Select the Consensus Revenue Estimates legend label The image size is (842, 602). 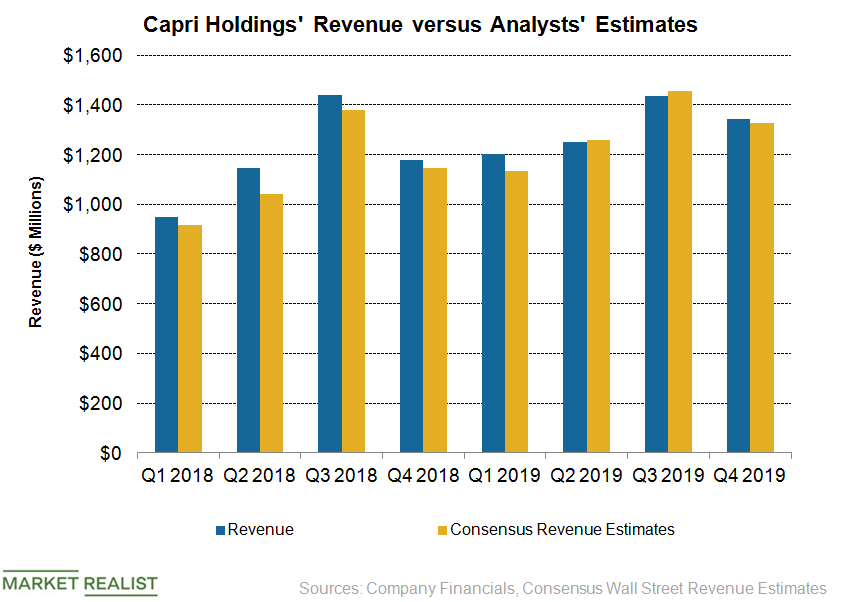pyautogui.click(x=562, y=530)
